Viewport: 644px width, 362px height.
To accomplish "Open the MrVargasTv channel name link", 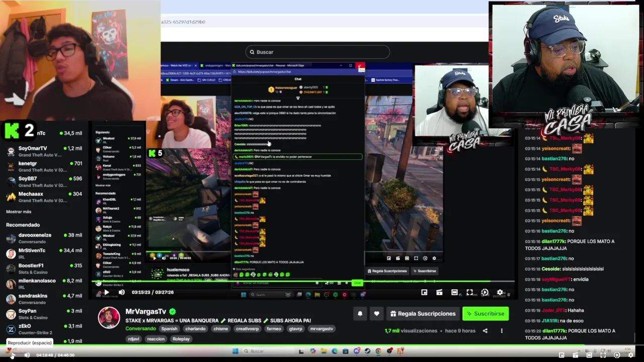I will [x=145, y=312].
